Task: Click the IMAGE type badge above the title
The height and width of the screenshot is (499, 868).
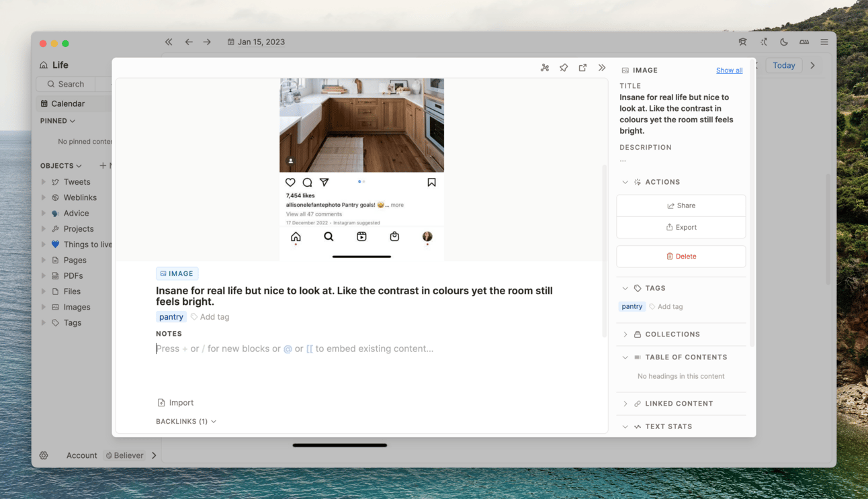Action: [177, 273]
